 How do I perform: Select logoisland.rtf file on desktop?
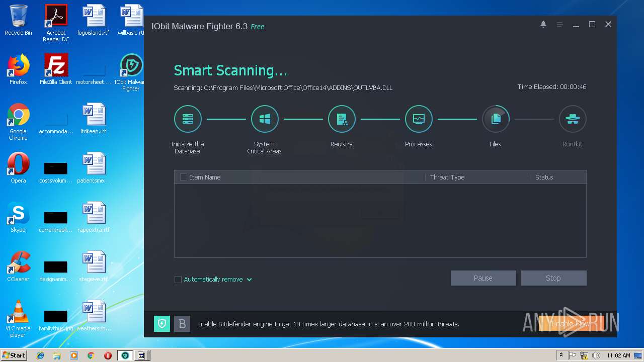coord(94,20)
